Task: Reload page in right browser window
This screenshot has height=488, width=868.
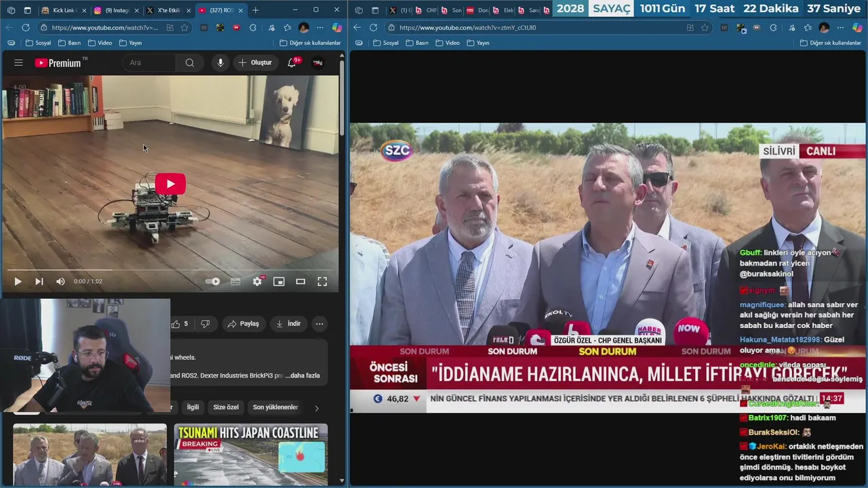Action: point(373,28)
